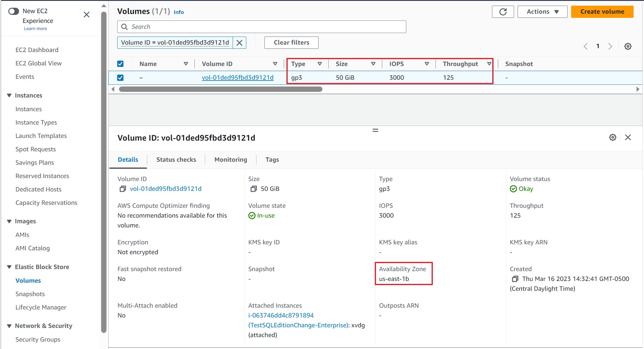This screenshot has width=644, height=349.
Task: Deselect the vol-01ded95fbd3d9121d row checkbox
Action: [x=120, y=78]
